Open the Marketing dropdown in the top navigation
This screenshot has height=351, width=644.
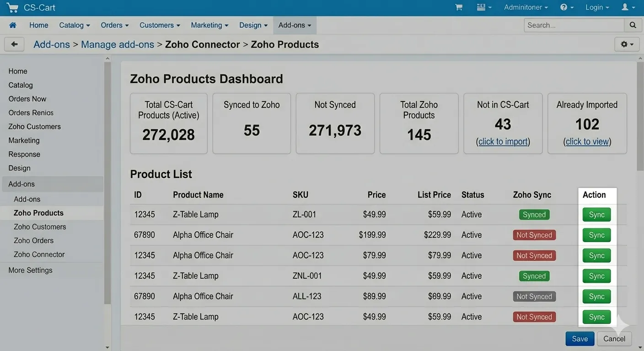coord(210,25)
